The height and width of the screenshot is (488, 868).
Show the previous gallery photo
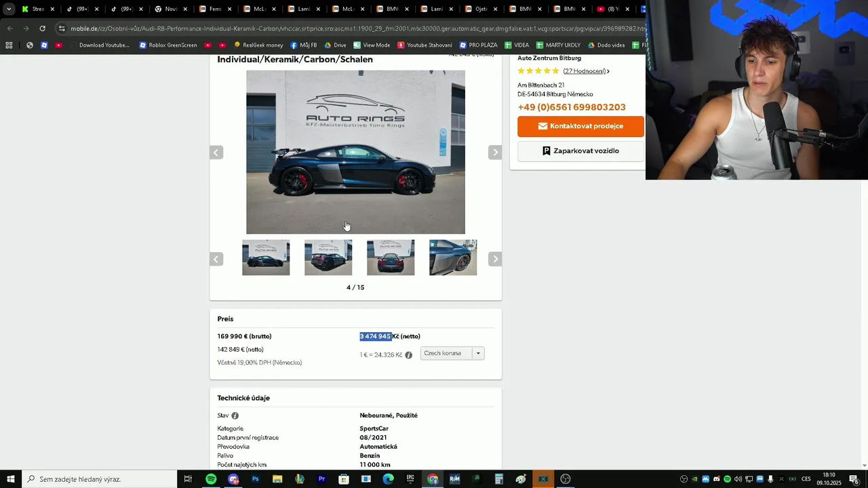point(216,152)
